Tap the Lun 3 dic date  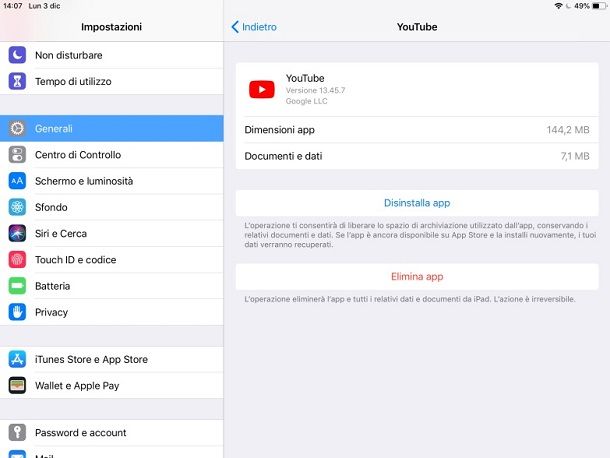pyautogui.click(x=44, y=6)
